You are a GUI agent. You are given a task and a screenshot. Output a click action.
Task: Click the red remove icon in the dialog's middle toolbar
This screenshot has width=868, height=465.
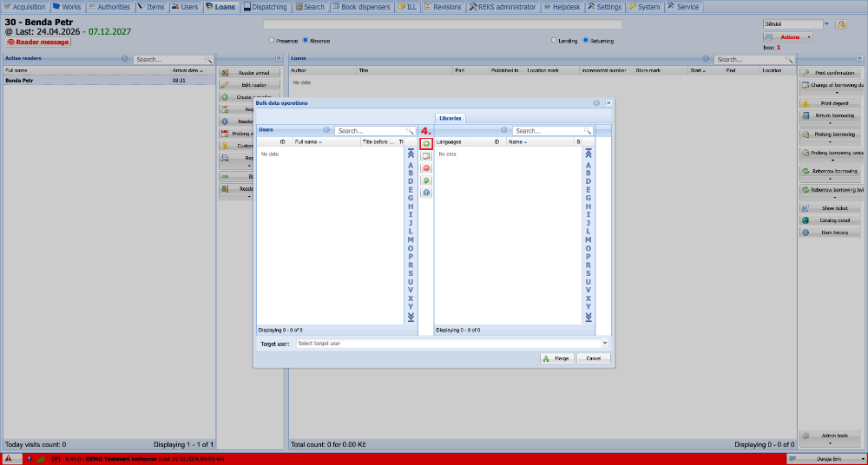point(426,168)
